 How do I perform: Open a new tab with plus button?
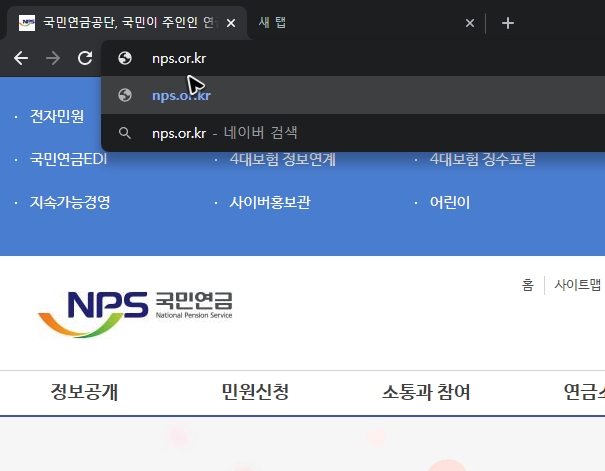pos(508,23)
